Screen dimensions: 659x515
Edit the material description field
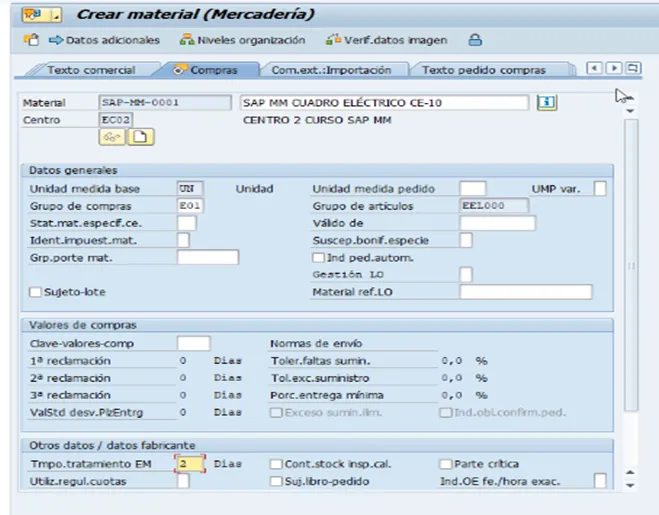point(384,103)
